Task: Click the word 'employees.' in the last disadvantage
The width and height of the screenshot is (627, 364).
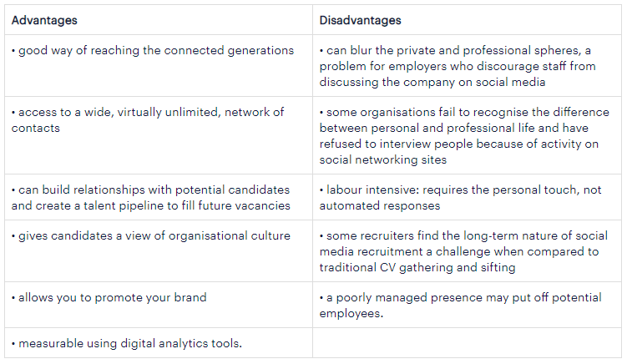Action: pyautogui.click(x=352, y=314)
